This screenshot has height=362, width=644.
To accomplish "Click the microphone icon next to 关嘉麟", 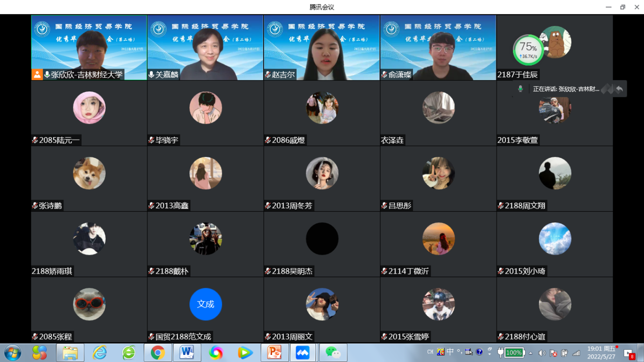I will [151, 75].
